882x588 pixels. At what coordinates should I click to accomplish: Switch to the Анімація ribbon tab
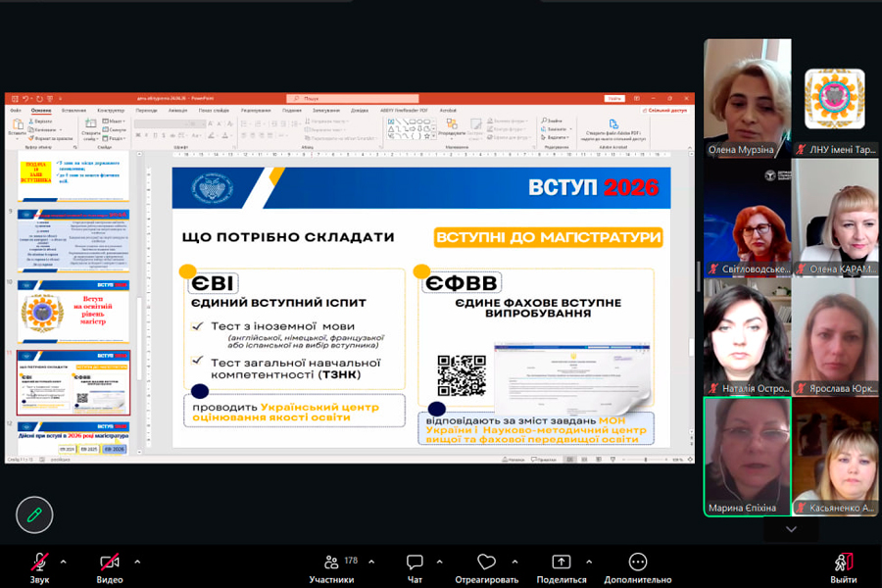click(x=177, y=111)
